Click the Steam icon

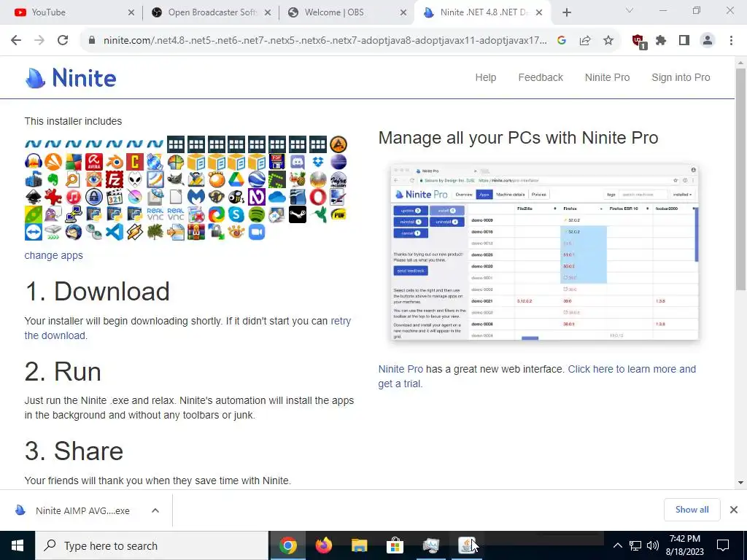(298, 215)
